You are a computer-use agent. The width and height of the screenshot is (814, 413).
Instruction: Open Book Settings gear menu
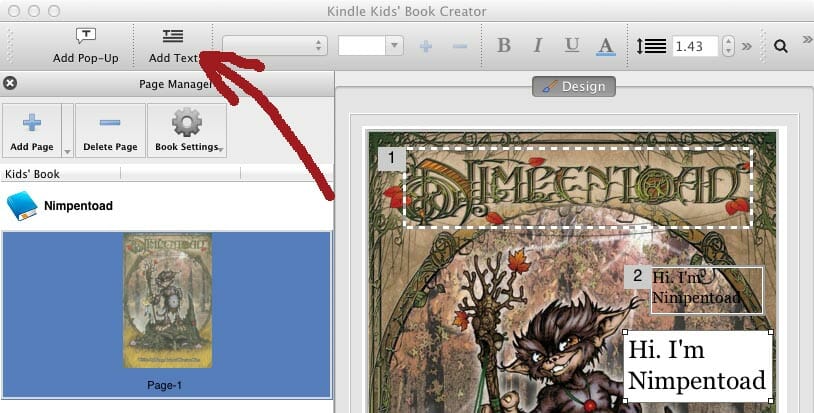(187, 131)
